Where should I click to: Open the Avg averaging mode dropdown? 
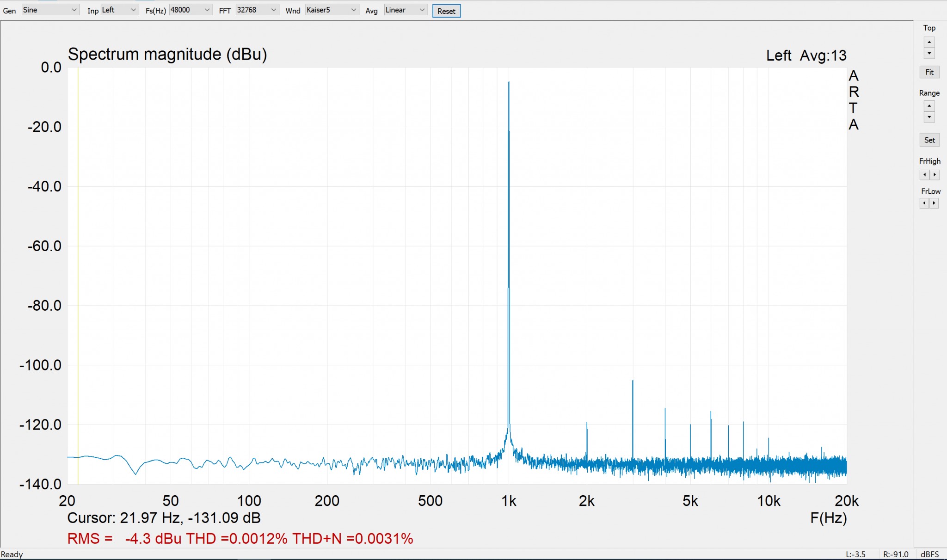point(405,10)
